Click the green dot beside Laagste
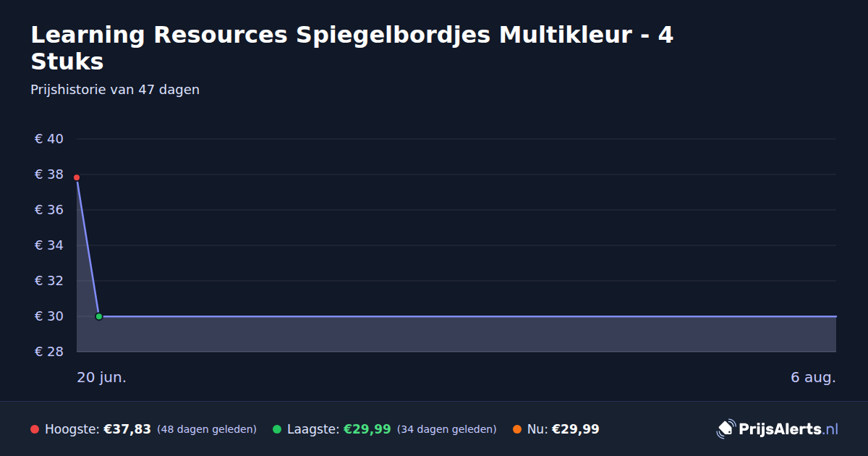This screenshot has width=868, height=456. [277, 429]
